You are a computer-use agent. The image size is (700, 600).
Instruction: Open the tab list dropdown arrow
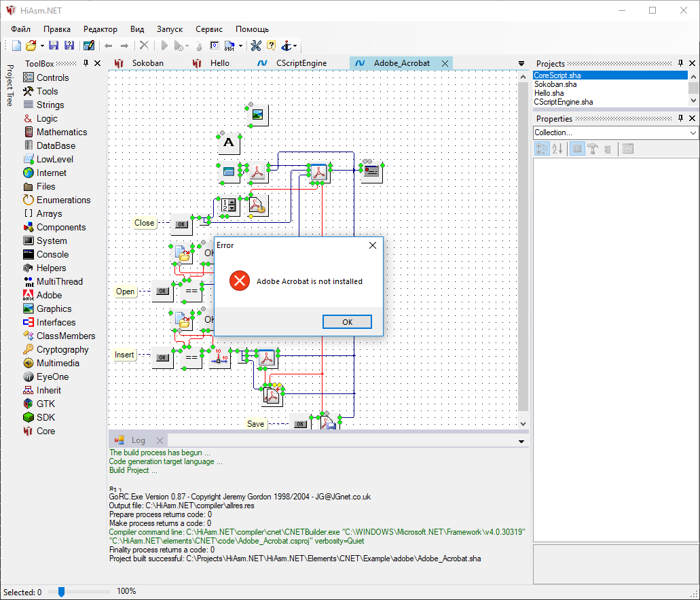pyautogui.click(x=521, y=63)
